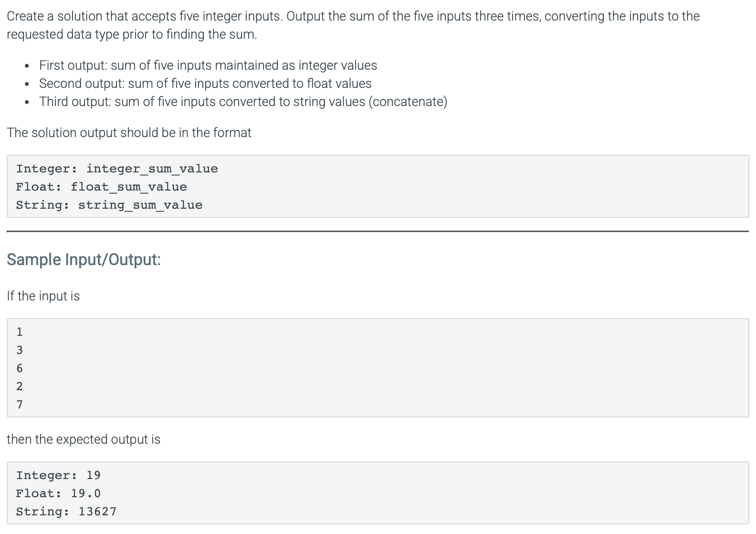Viewport: 756px width, 534px height.
Task: Click the 'Integer: integer_sum_value' format line
Action: click(117, 169)
